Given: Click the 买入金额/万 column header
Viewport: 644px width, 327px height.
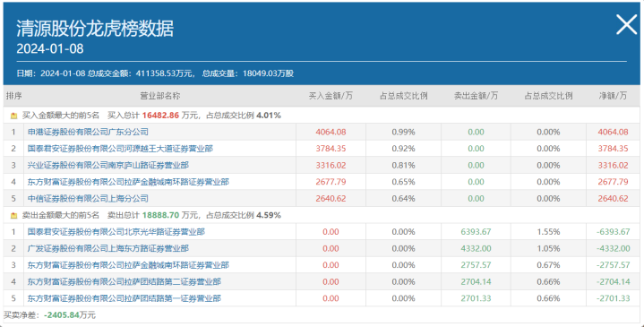Looking at the screenshot, I should (x=331, y=96).
